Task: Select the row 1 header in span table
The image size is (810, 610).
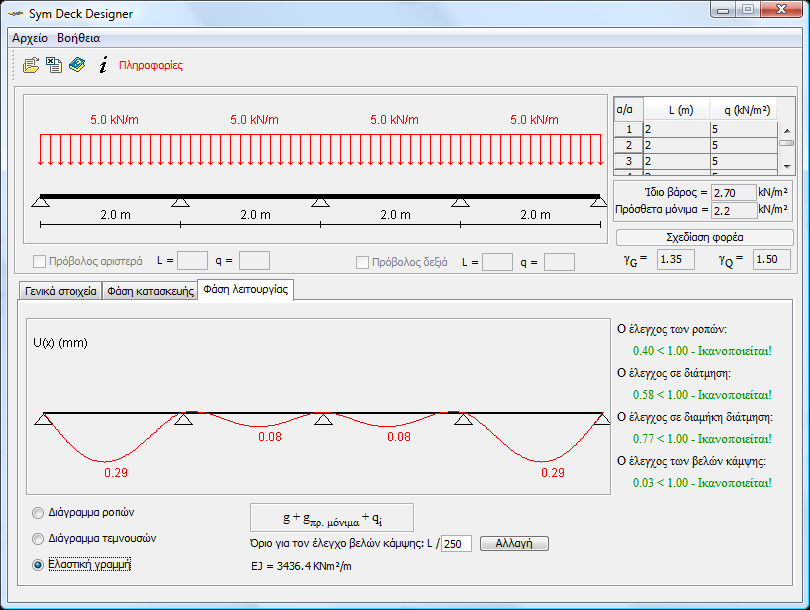Action: point(629,129)
